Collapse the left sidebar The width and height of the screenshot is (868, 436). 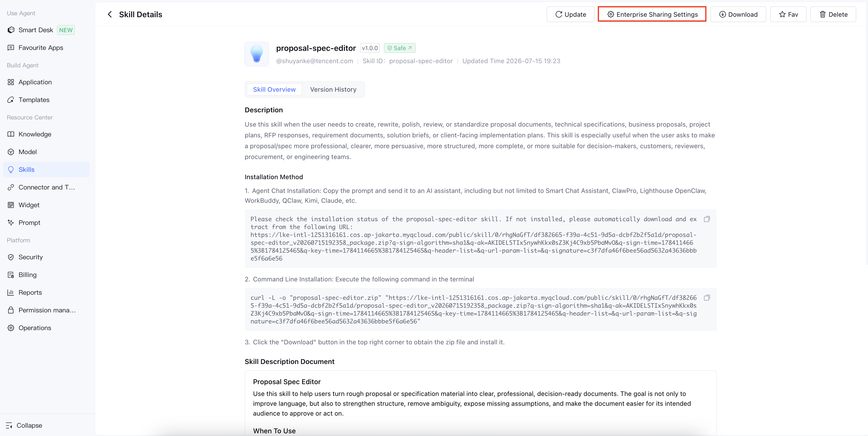[24, 425]
